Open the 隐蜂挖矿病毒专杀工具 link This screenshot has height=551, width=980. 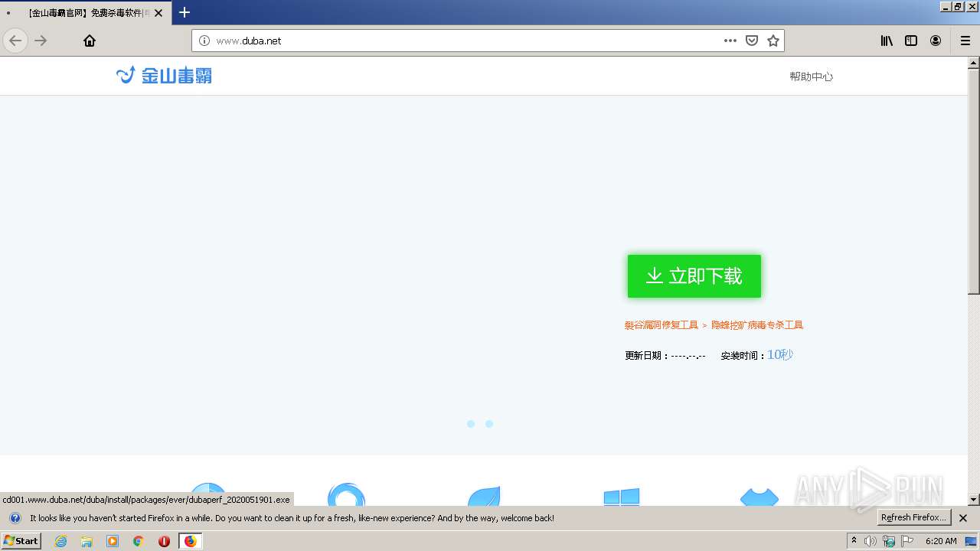pyautogui.click(x=757, y=325)
